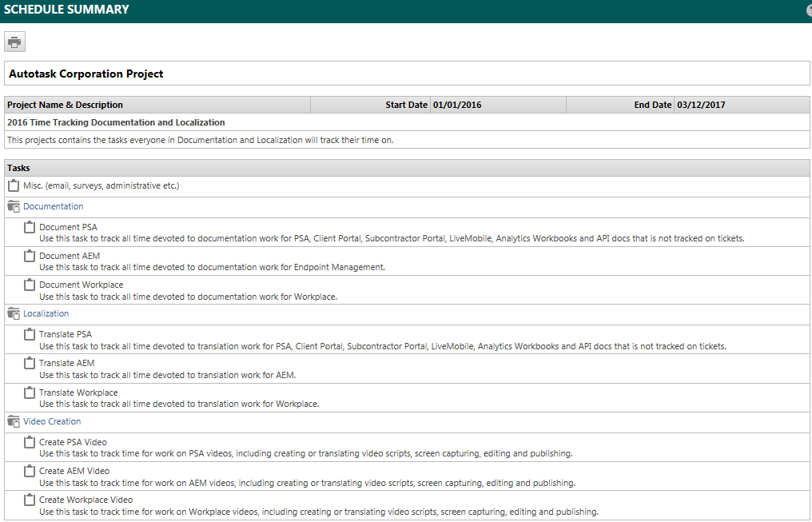Select the Translate AEM task name

pyautogui.click(x=67, y=363)
